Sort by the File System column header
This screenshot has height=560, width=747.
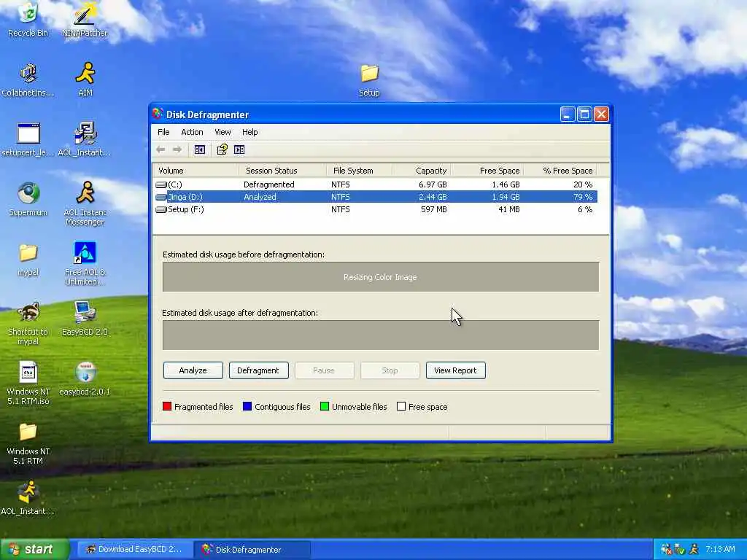(359, 171)
